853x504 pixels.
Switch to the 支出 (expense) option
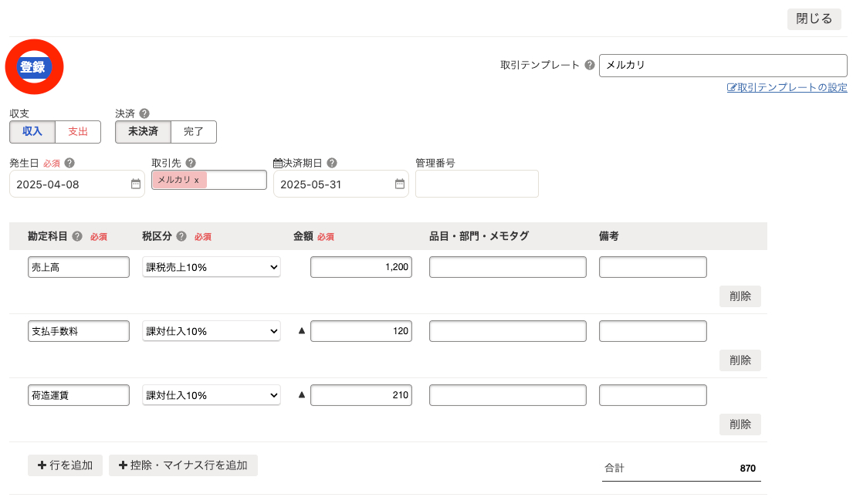tap(77, 132)
